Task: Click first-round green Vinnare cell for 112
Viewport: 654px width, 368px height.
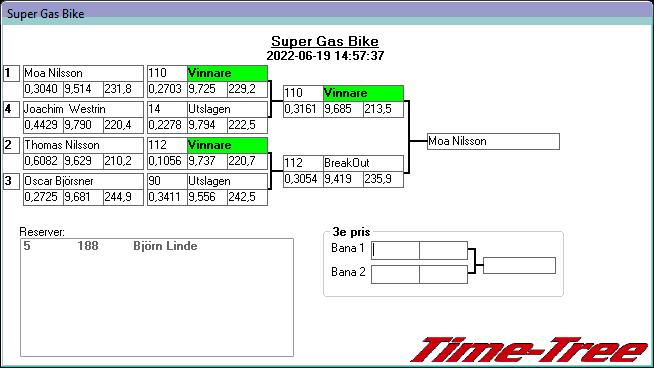Action: tap(227, 145)
